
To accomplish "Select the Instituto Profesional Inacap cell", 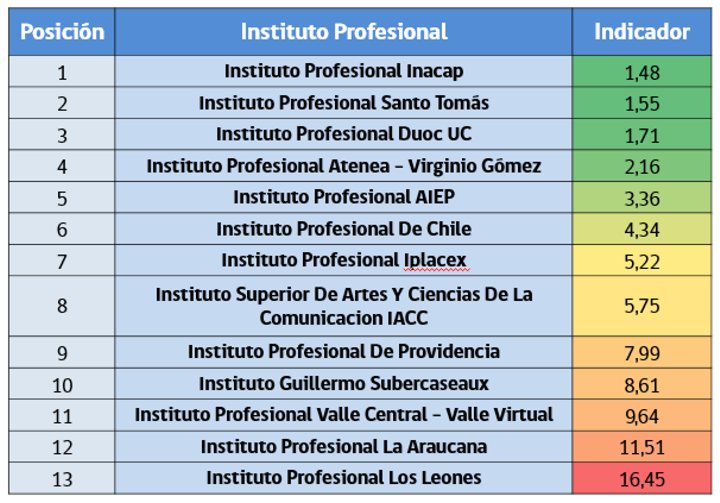I will [343, 71].
